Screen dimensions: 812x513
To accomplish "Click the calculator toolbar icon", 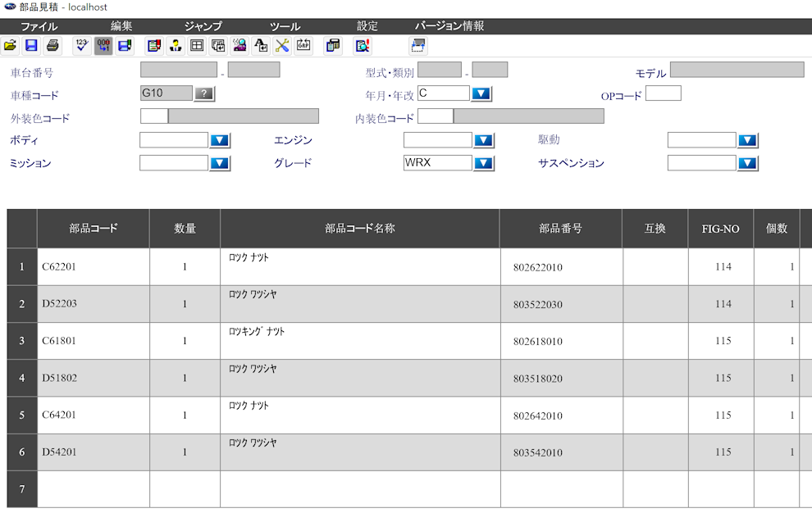I will pyautogui.click(x=333, y=46).
